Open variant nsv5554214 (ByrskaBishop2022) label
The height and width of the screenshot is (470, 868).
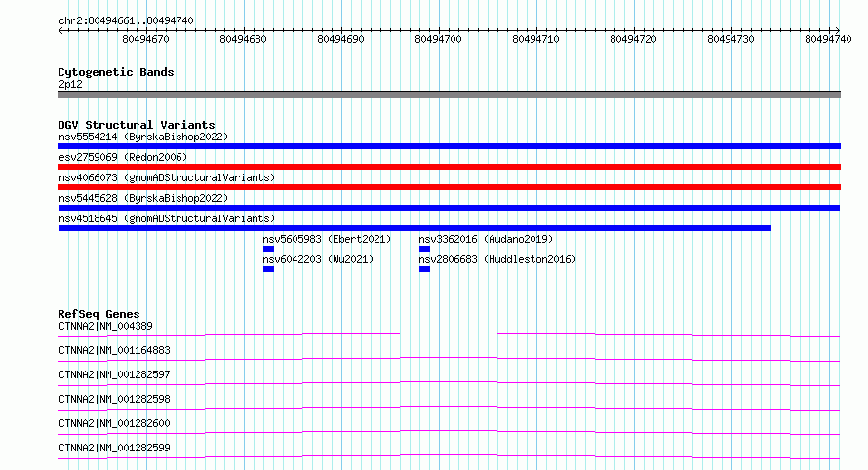coord(143,137)
